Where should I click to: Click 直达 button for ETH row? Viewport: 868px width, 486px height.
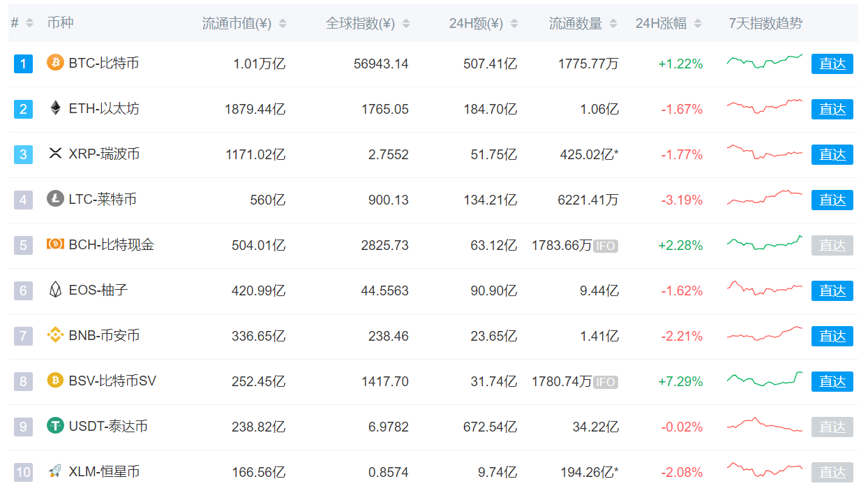coord(832,110)
